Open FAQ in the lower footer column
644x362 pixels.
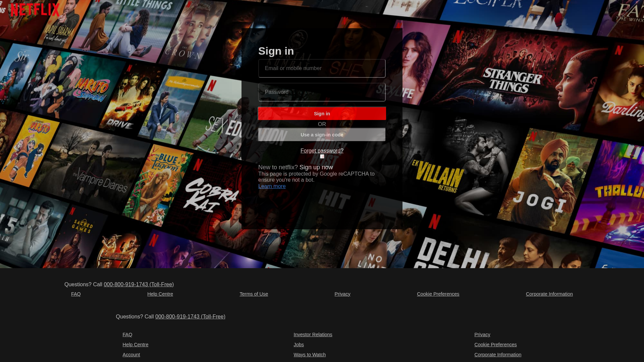tap(127, 335)
